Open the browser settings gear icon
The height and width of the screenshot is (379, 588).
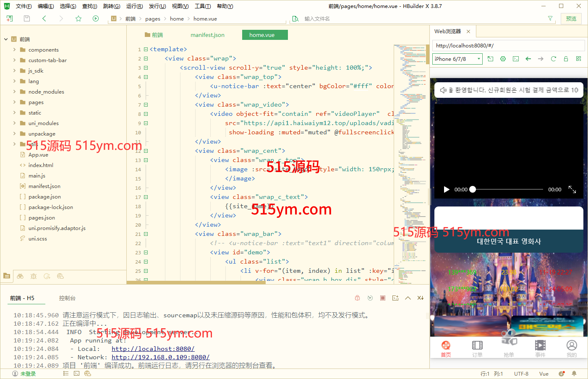[503, 59]
